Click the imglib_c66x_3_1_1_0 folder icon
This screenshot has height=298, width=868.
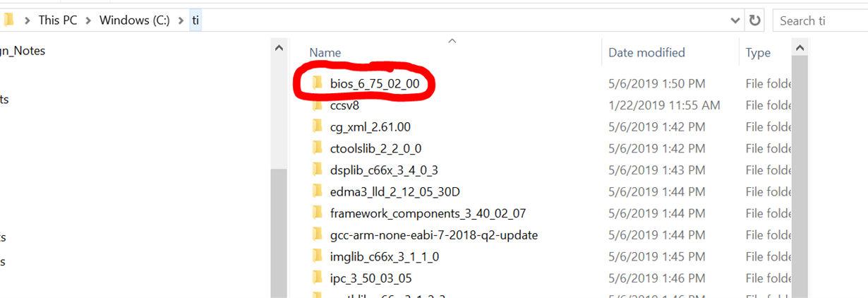click(x=317, y=256)
